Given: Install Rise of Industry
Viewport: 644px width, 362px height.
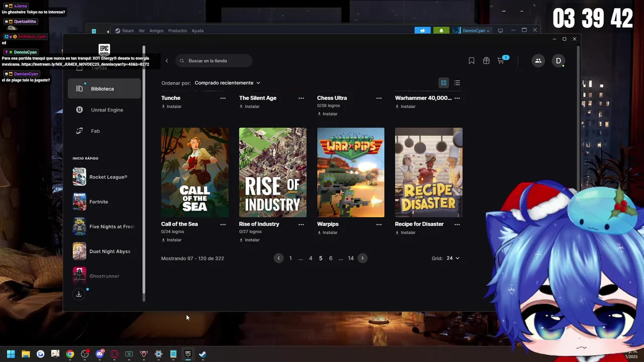Looking at the screenshot, I should point(250,240).
